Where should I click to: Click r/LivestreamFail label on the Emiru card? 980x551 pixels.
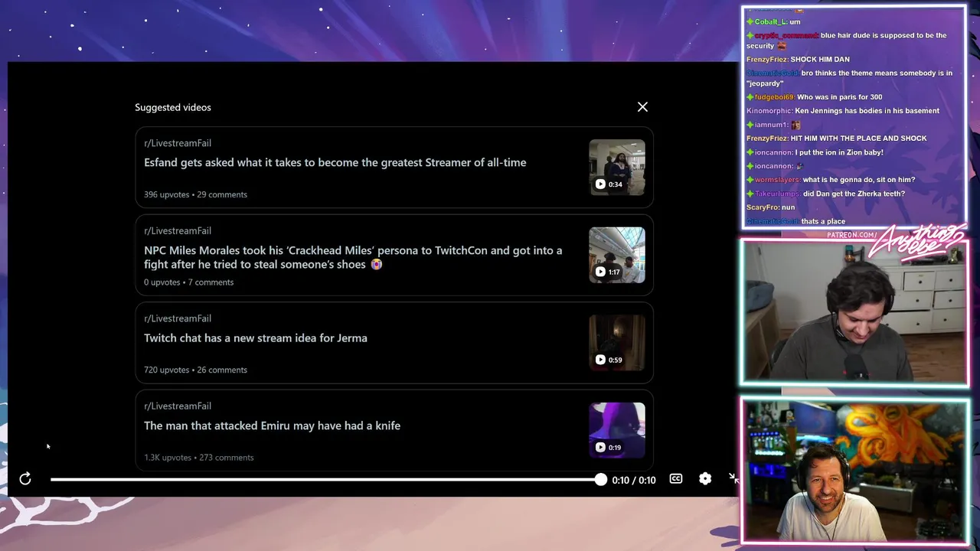point(178,406)
